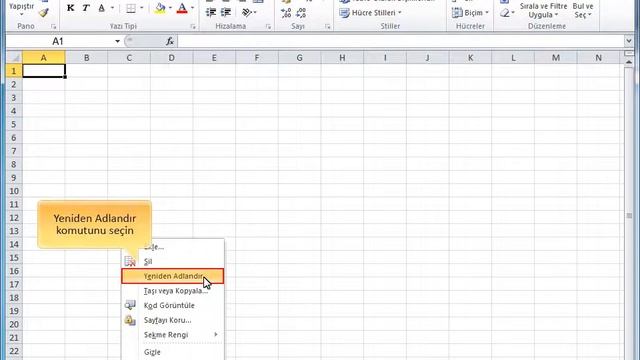Select column J header
The height and width of the screenshot is (360, 640).
tap(427, 58)
